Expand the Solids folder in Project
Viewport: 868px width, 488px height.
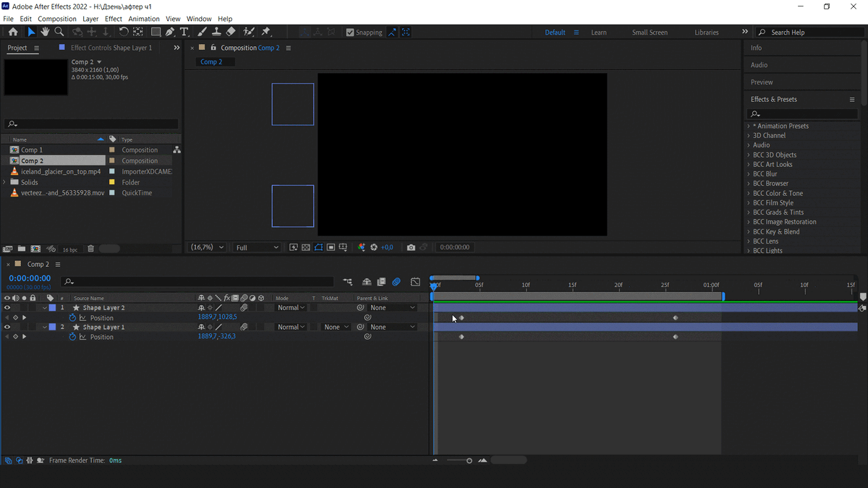tap(5, 182)
